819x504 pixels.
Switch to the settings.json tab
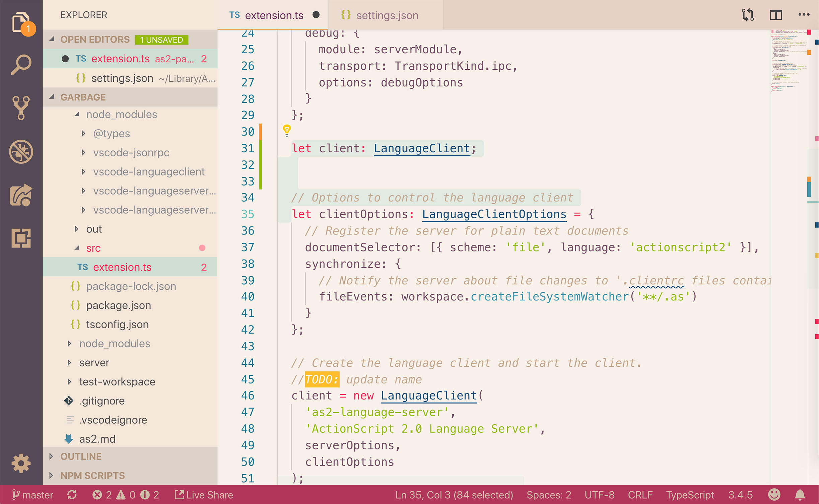387,15
